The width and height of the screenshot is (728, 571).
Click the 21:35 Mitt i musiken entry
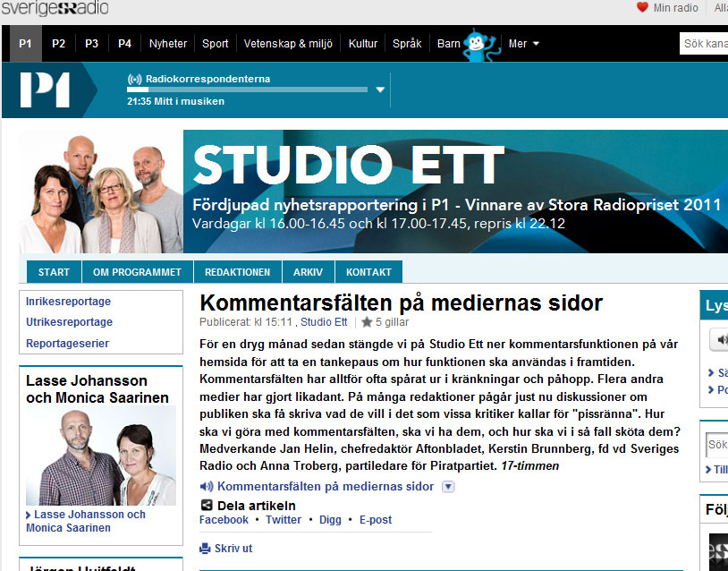[175, 101]
